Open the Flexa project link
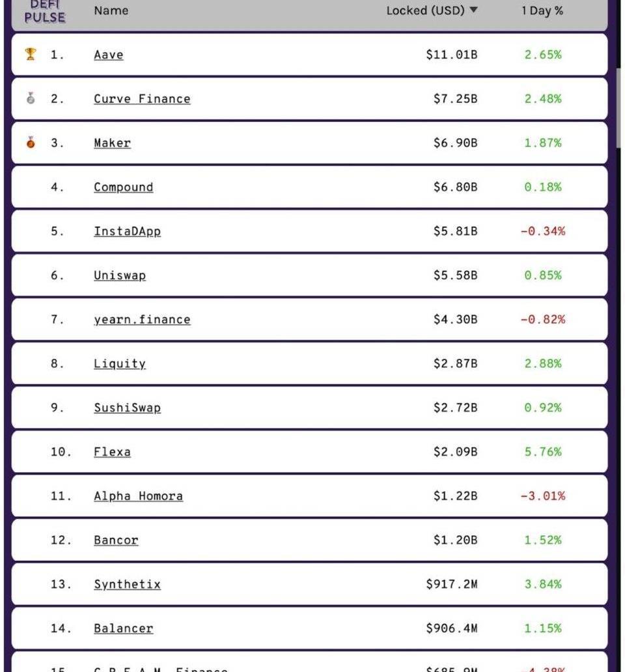 click(x=112, y=452)
